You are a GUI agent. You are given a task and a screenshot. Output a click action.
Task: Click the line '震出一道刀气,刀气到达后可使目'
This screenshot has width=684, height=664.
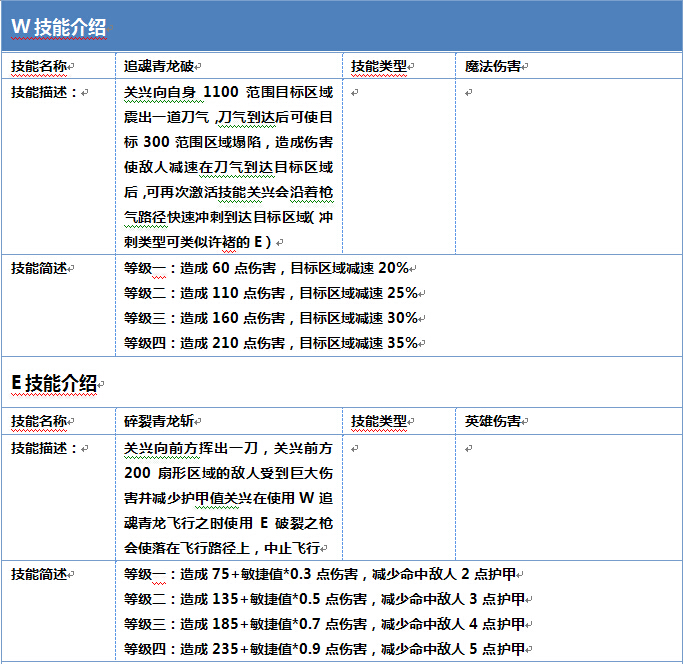tap(229, 117)
